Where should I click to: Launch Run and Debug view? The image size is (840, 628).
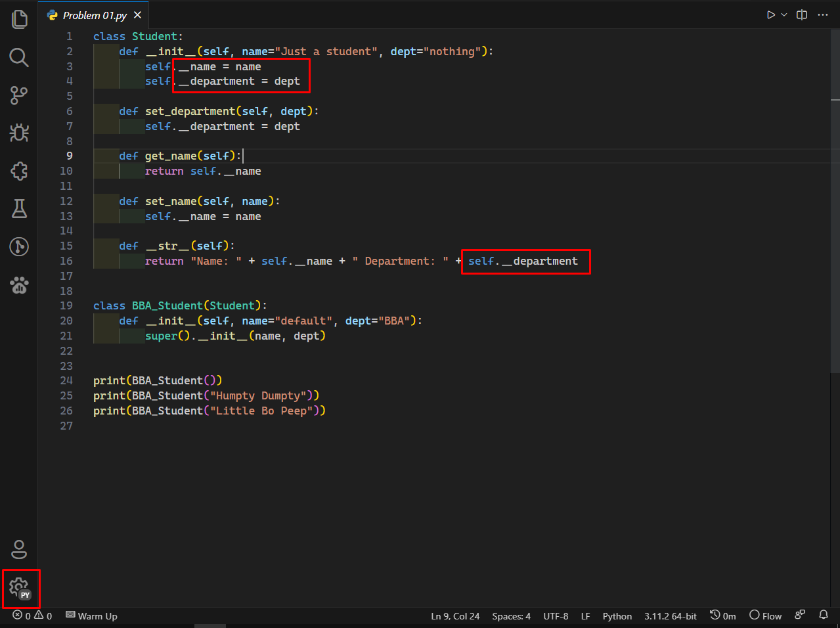19,133
